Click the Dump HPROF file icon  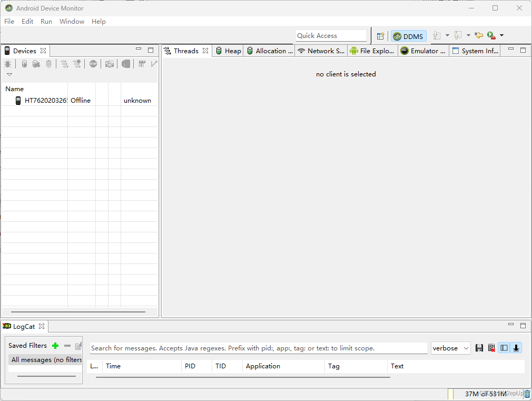point(36,64)
